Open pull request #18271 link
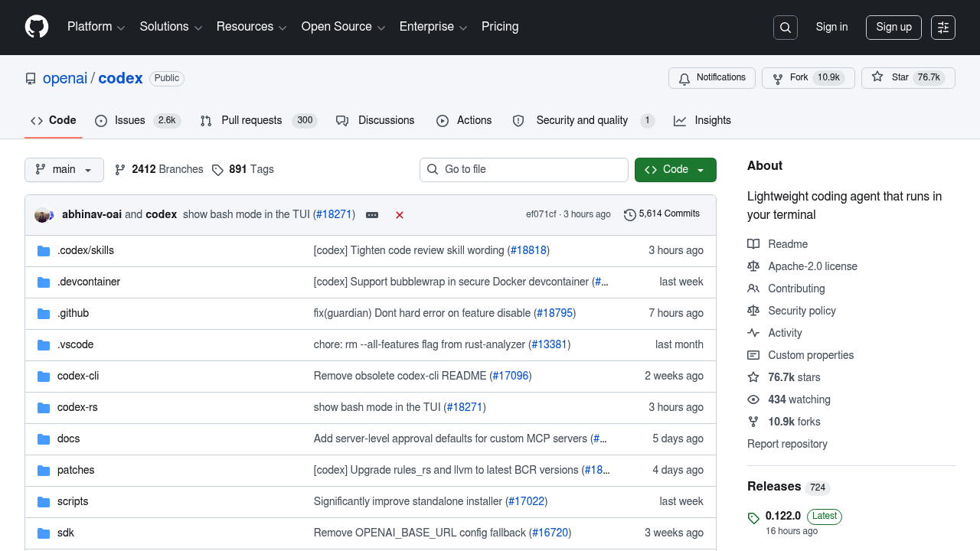980x551 pixels. (334, 214)
